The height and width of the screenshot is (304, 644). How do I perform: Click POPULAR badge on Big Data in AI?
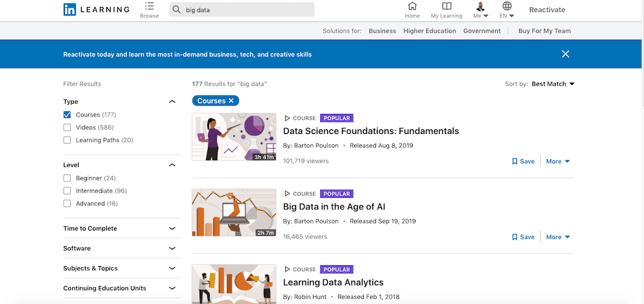(x=337, y=194)
